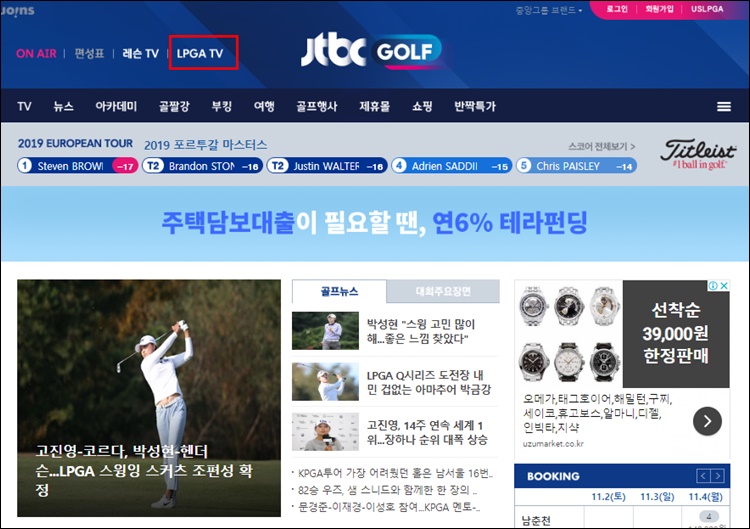Click watches image in ad
750x529 pixels.
(569, 333)
